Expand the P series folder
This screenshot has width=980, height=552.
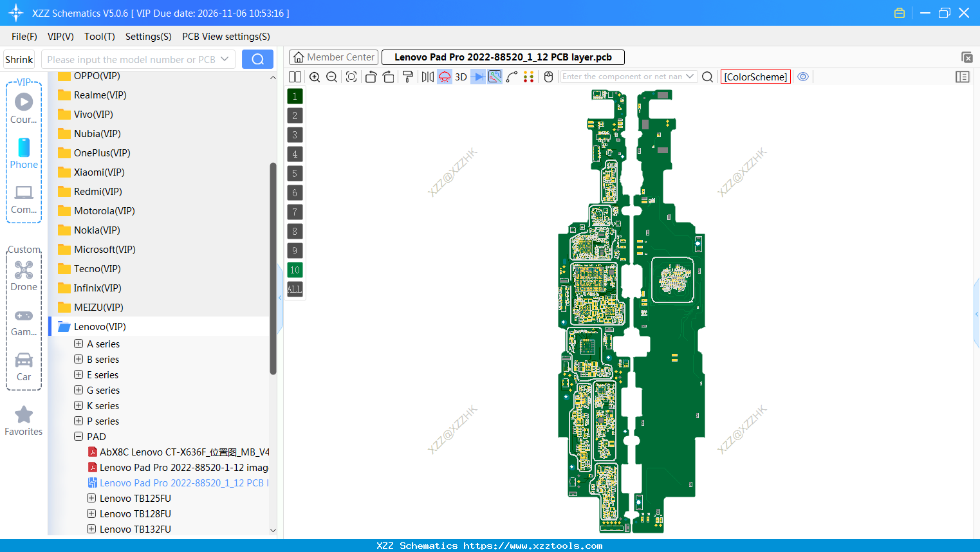(x=77, y=421)
